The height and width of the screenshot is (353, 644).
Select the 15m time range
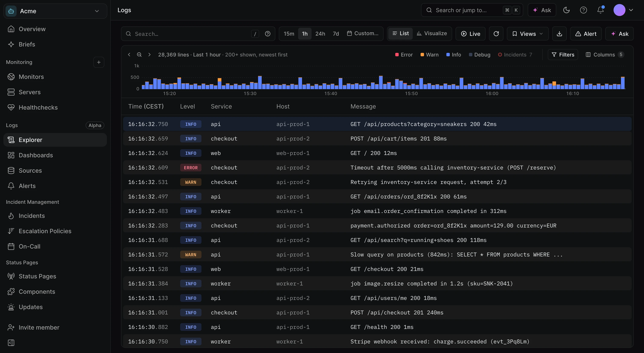click(x=289, y=34)
